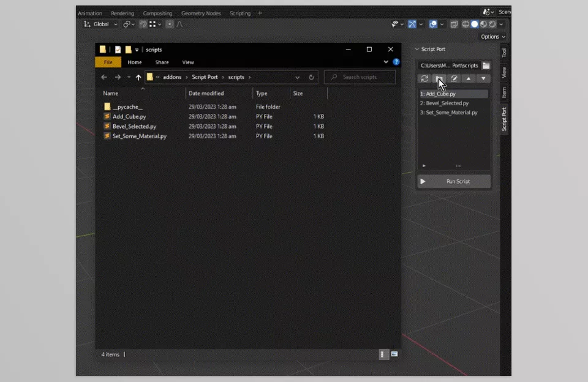
Task: Open the Options dropdown in the viewport
Action: click(x=492, y=37)
